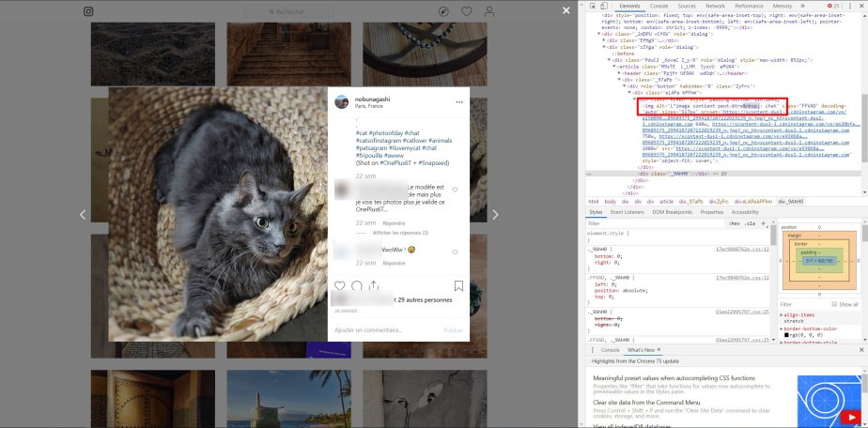Toggle the :hov element state panel
The height and width of the screenshot is (428, 868).
(735, 223)
